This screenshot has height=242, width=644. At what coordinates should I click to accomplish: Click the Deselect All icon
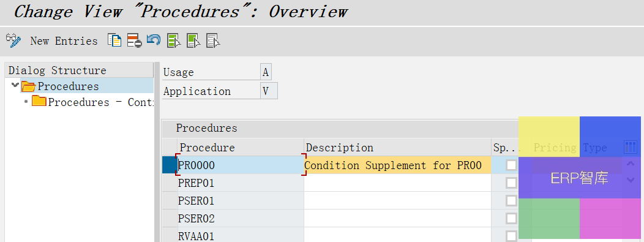pyautogui.click(x=213, y=40)
